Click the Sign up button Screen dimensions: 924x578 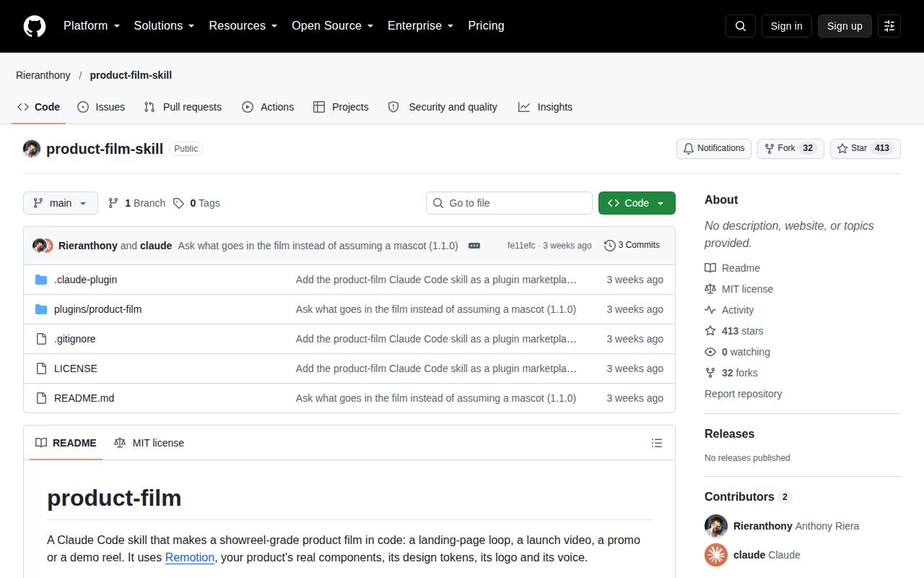845,26
